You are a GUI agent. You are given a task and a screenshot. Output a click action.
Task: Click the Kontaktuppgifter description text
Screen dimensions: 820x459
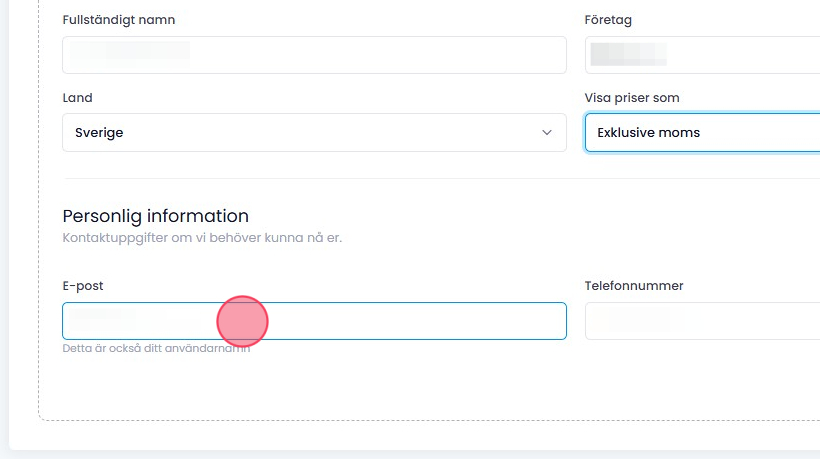[202, 239]
